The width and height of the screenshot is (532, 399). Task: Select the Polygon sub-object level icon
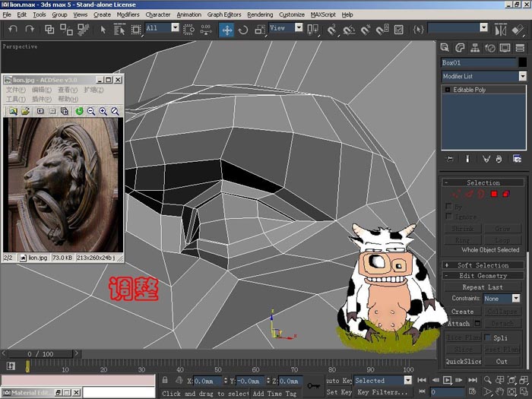point(494,194)
